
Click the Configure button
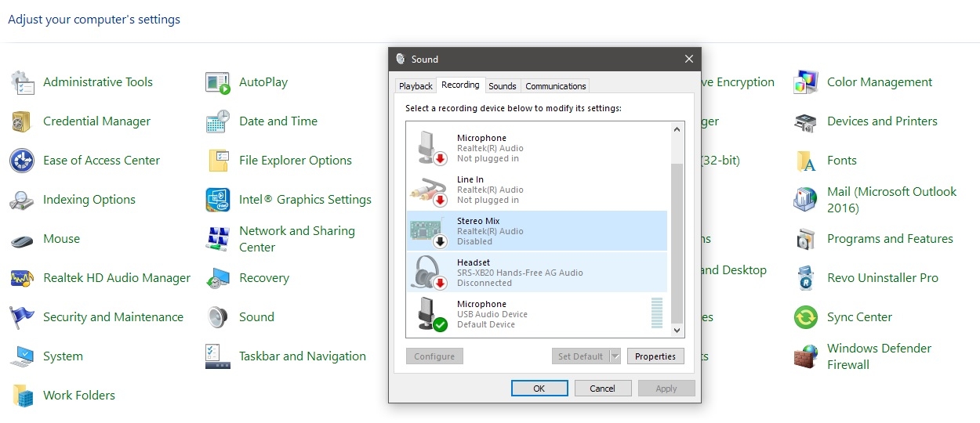pos(434,356)
